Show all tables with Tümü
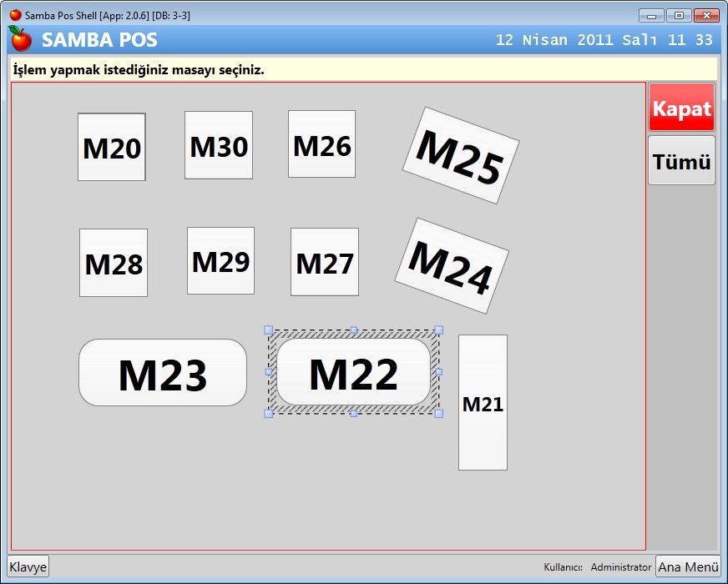Viewport: 728px width, 584px height. click(x=681, y=160)
